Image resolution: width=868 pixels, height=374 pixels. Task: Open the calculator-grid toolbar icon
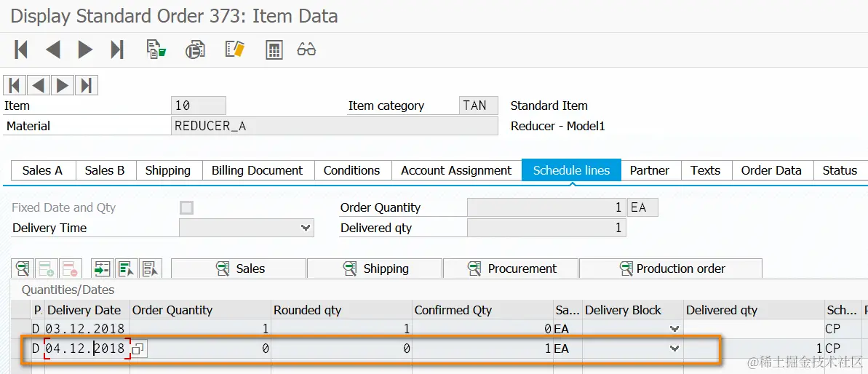click(x=274, y=49)
